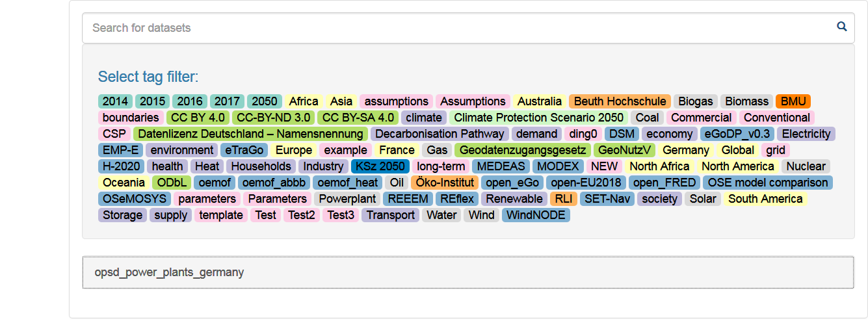Select the CC BY 4.0 license tag
868x332 pixels.
pos(198,118)
